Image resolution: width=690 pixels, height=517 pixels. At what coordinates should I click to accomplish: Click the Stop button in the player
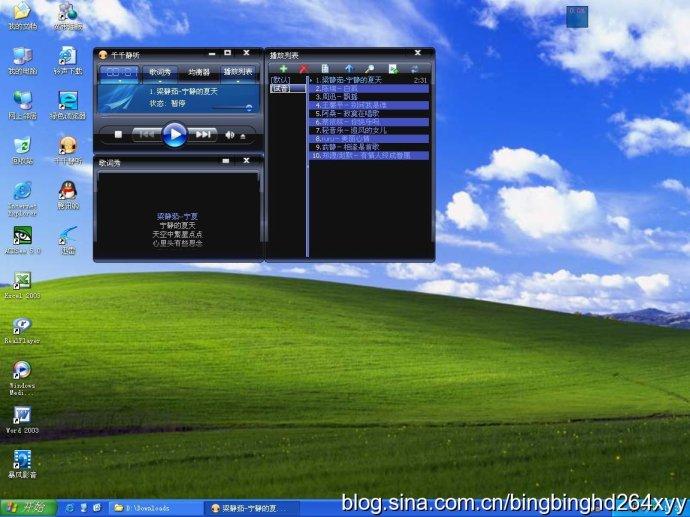point(118,135)
